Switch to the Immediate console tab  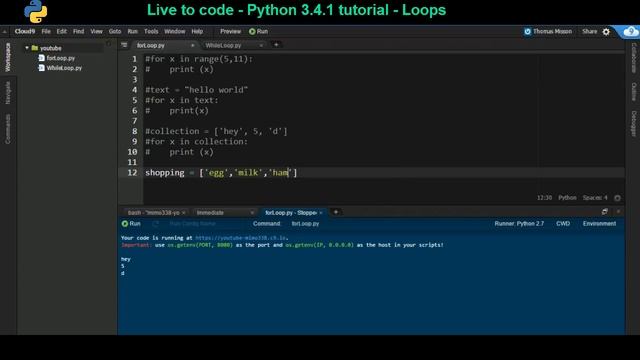click(210, 213)
